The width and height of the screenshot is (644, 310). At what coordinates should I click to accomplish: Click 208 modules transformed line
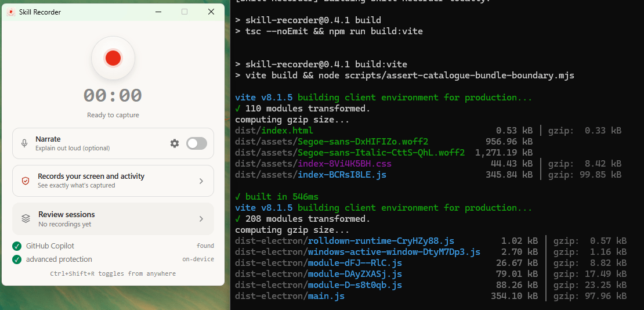tap(303, 219)
